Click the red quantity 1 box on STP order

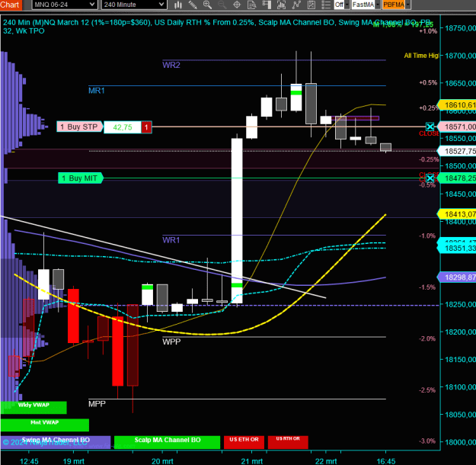pos(146,127)
